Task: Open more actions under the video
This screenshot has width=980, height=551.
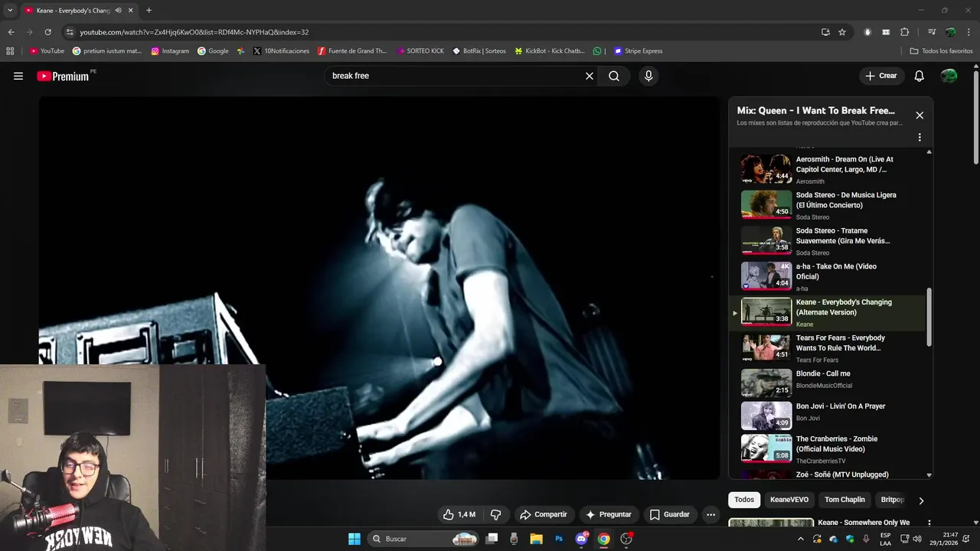Action: 710,514
